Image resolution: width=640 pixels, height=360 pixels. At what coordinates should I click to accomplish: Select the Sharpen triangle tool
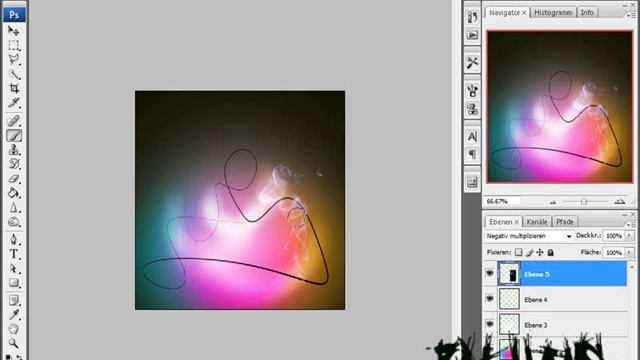pyautogui.click(x=14, y=208)
